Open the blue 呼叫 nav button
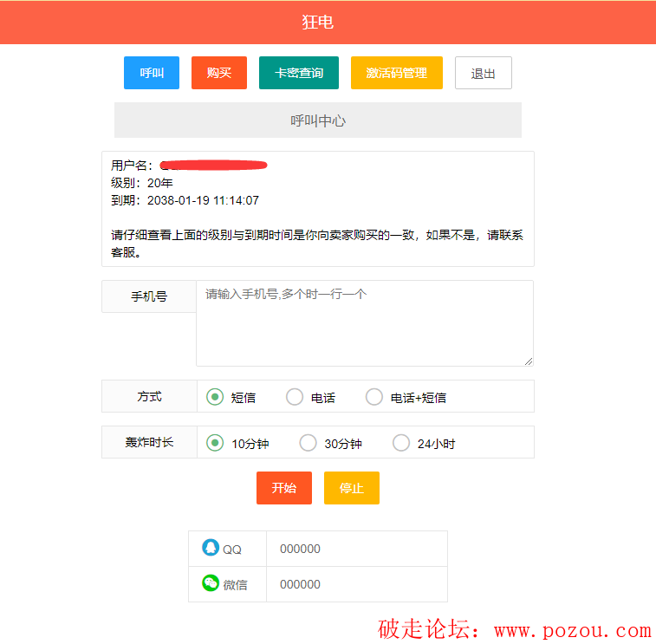 coord(152,73)
